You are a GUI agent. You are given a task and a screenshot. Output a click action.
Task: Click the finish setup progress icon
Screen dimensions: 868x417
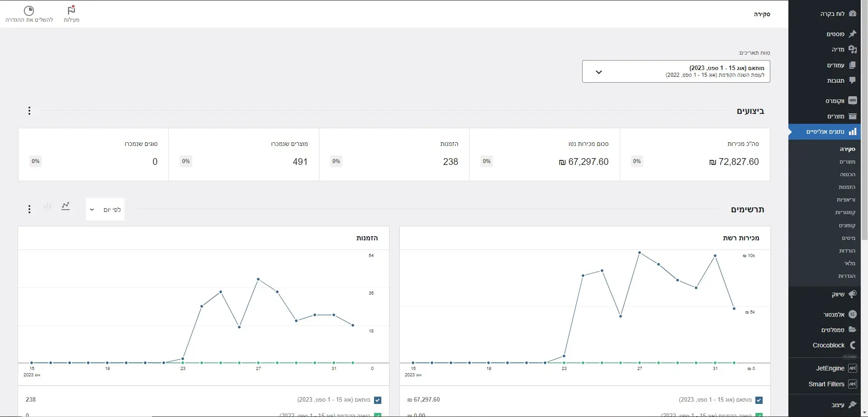29,10
